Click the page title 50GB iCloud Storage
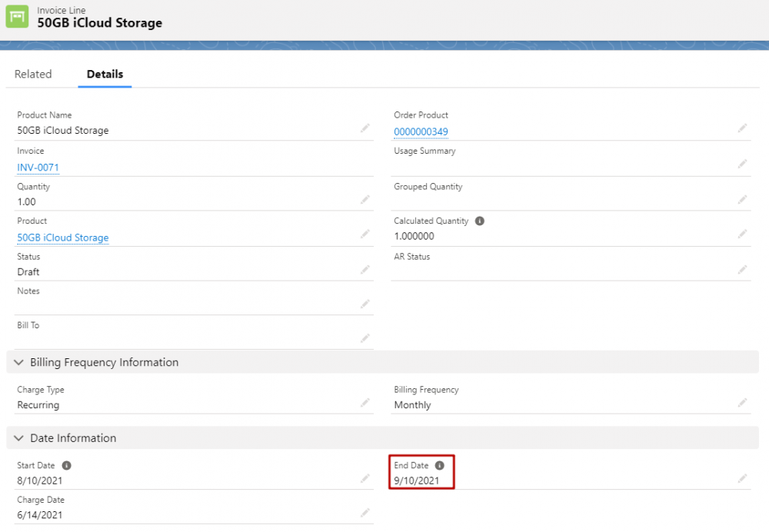769x532 pixels. pyautogui.click(x=99, y=23)
